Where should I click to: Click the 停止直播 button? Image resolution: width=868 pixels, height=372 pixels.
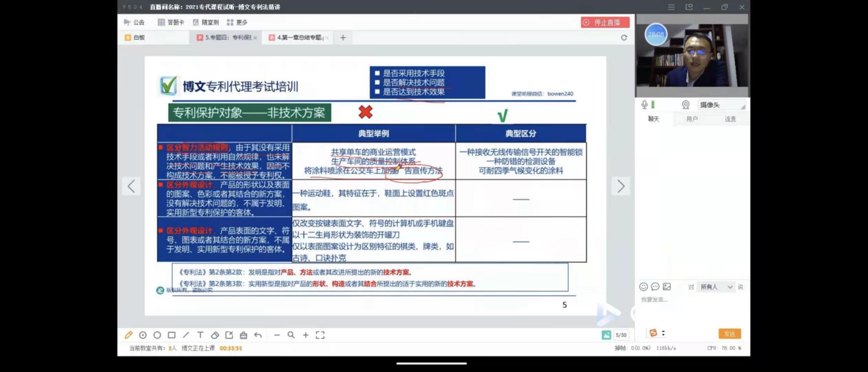[605, 22]
